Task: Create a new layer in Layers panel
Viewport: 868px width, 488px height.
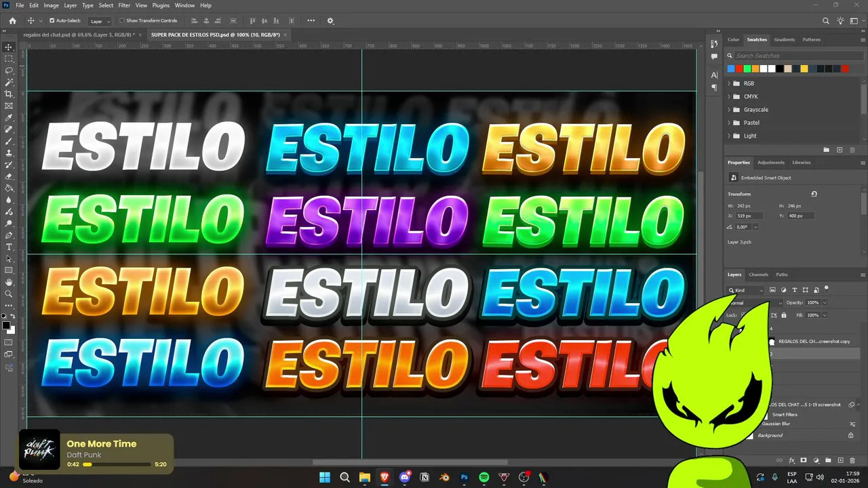Action: click(840, 460)
